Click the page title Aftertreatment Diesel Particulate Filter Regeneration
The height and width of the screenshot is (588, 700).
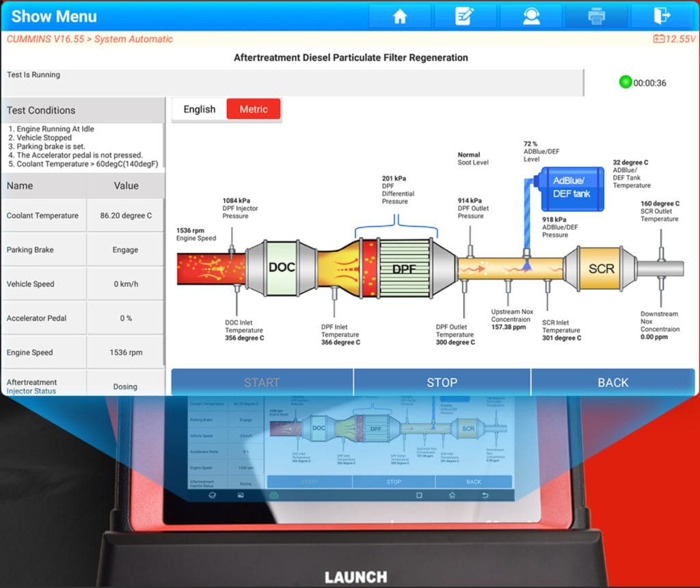click(351, 57)
